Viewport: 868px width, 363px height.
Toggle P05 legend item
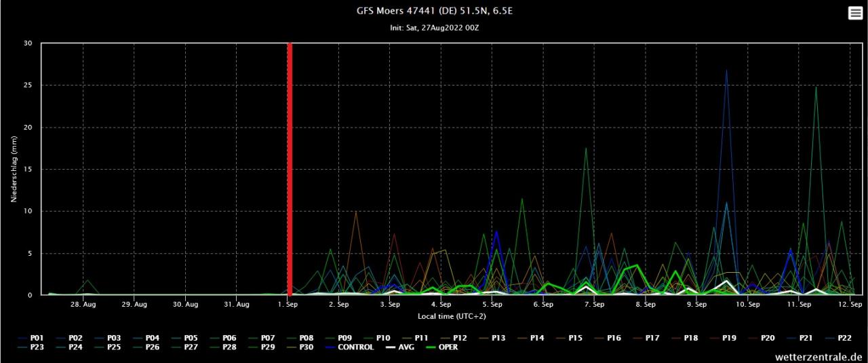(x=191, y=337)
